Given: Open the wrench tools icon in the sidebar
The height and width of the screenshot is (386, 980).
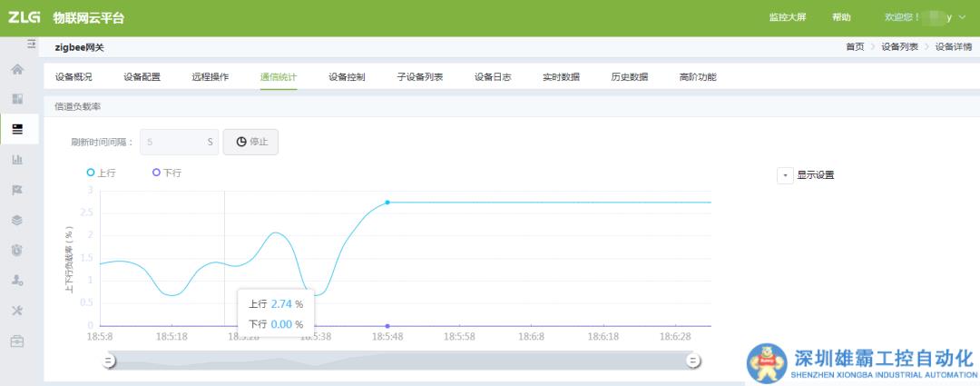Looking at the screenshot, I should coord(17,311).
